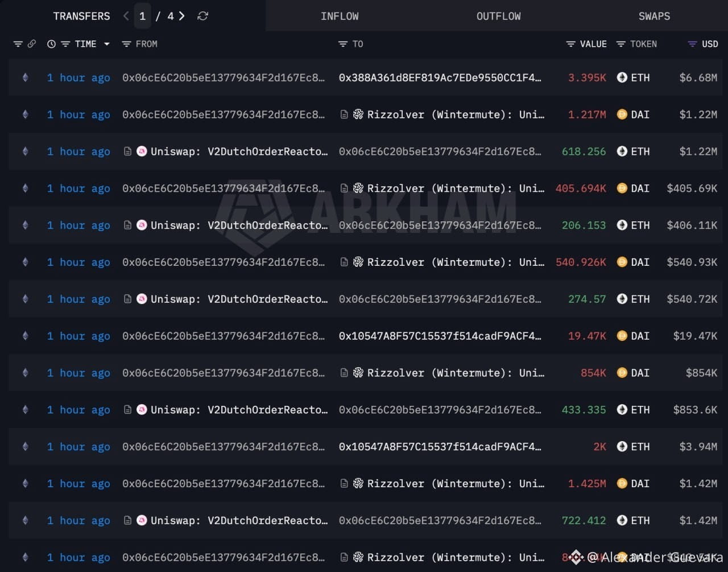Switch to the TRANSFERS tab
This screenshot has height=572, width=728.
(81, 16)
